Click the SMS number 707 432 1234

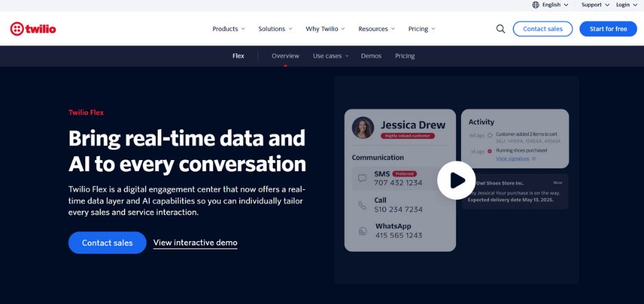398,183
